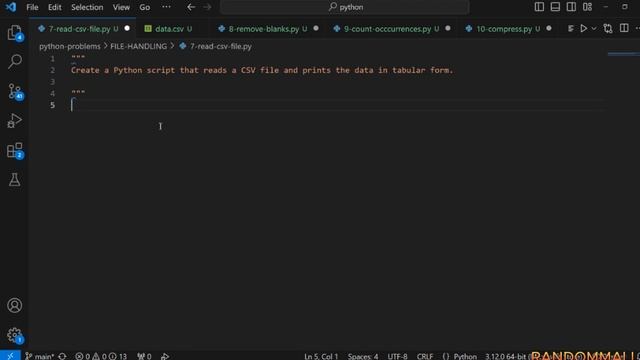Go back with the left arrow
Image resolution: width=640 pixels, height=360 pixels.
coord(191,7)
